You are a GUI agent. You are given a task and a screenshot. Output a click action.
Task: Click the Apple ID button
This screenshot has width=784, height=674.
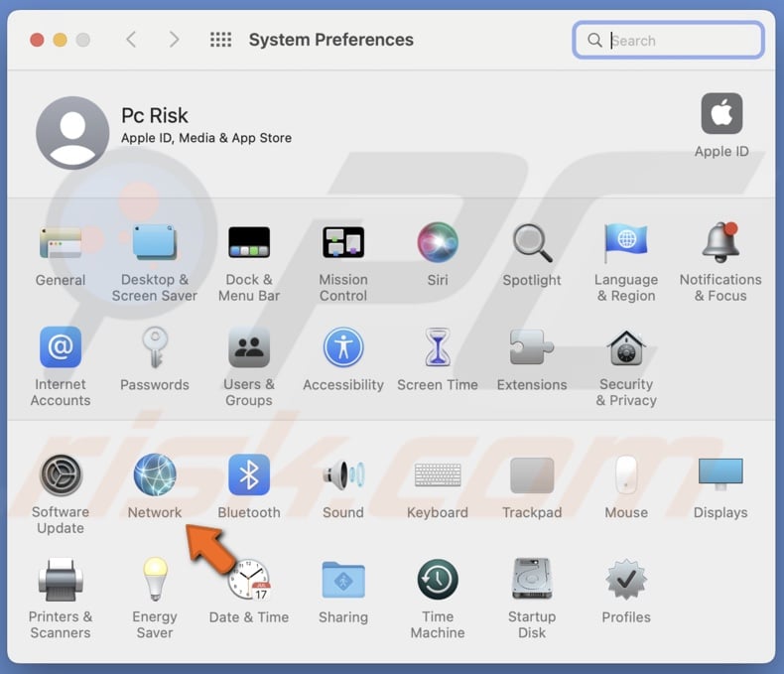[x=721, y=115]
